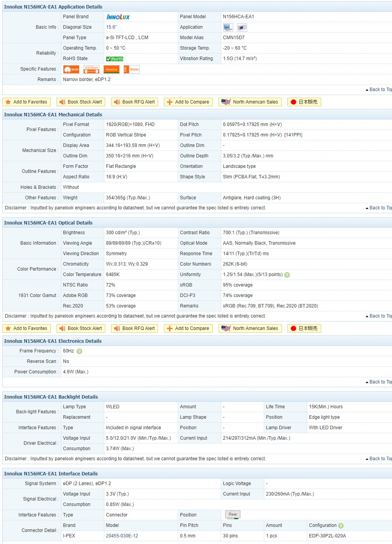Click the Panel Model value N156HCA-EA1
This screenshot has height=544, width=392.
(239, 17)
